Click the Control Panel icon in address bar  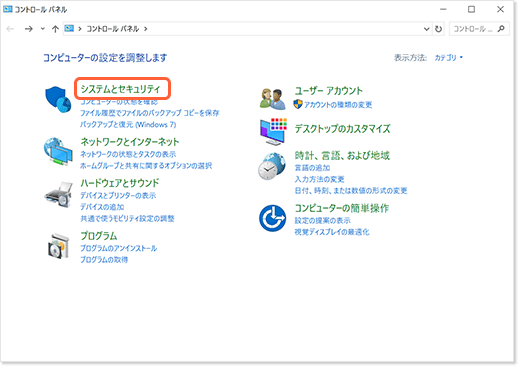(x=69, y=28)
